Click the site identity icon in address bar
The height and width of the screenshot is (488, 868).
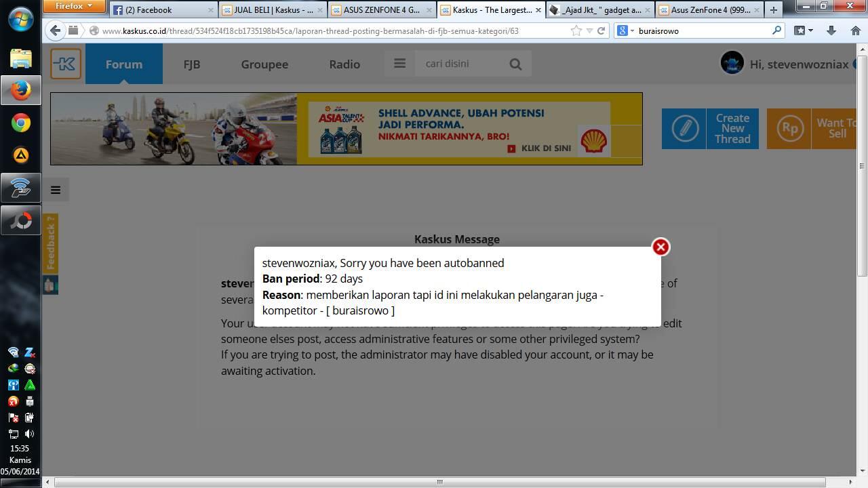[x=94, y=30]
